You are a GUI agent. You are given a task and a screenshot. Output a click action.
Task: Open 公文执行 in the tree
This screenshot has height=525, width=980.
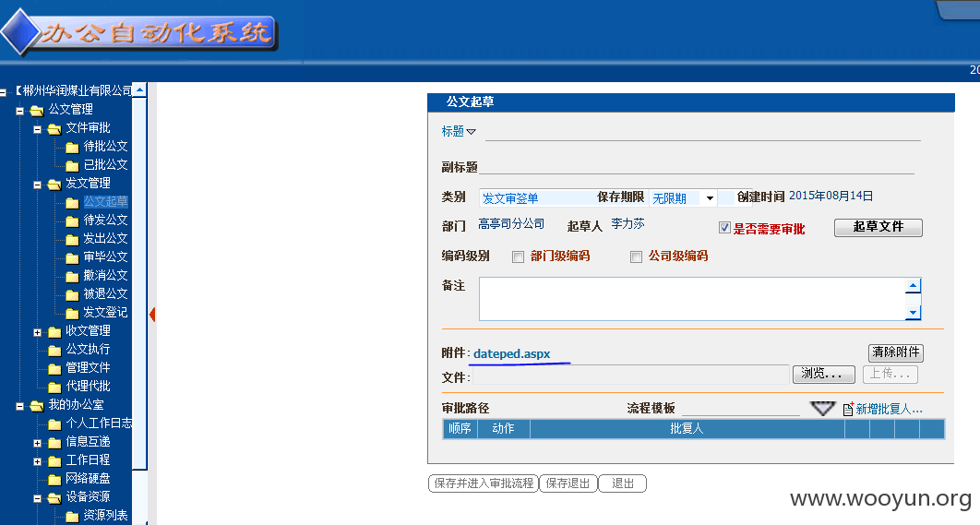click(88, 349)
